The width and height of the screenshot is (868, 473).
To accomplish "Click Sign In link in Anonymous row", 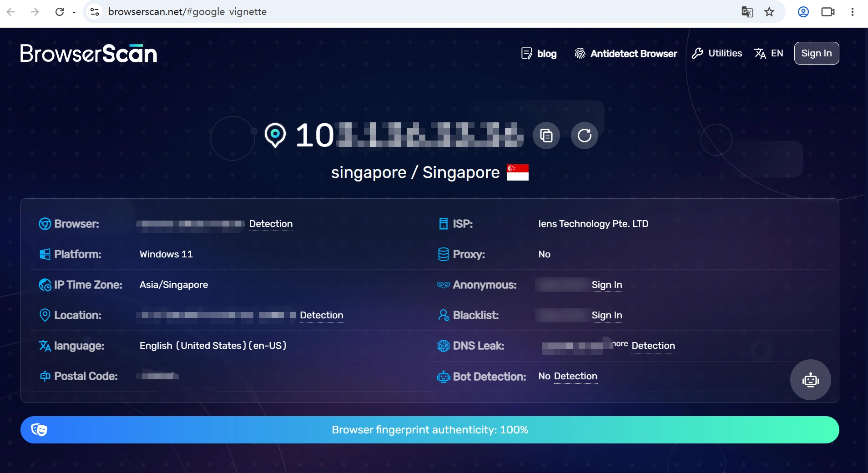I will (607, 285).
